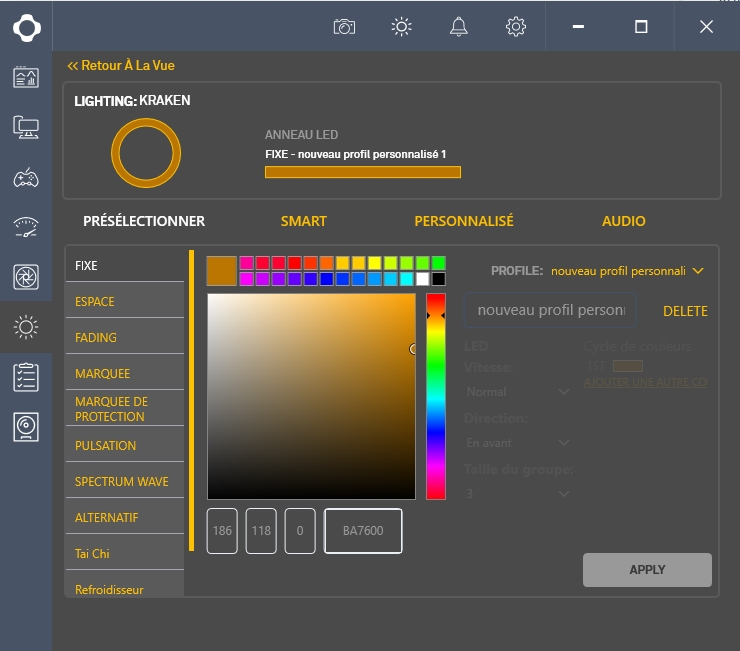
Task: Switch to the PERSONNALISÉ tab
Action: [x=464, y=221]
